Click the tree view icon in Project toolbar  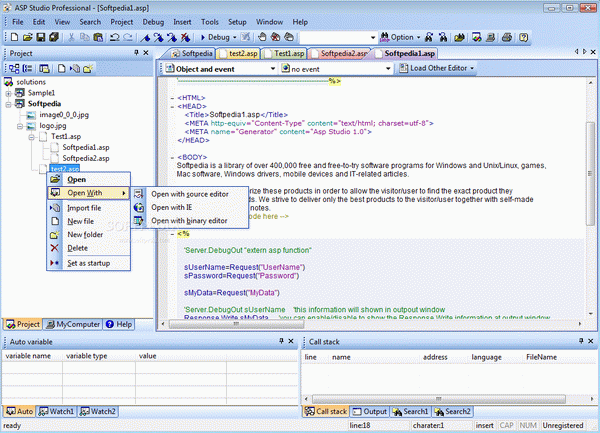(x=15, y=68)
